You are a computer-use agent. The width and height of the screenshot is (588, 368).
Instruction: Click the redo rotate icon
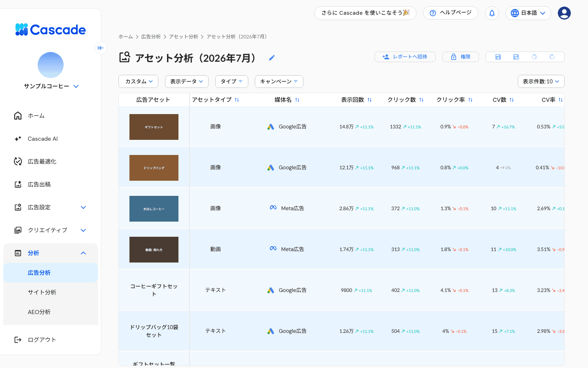tap(552, 57)
